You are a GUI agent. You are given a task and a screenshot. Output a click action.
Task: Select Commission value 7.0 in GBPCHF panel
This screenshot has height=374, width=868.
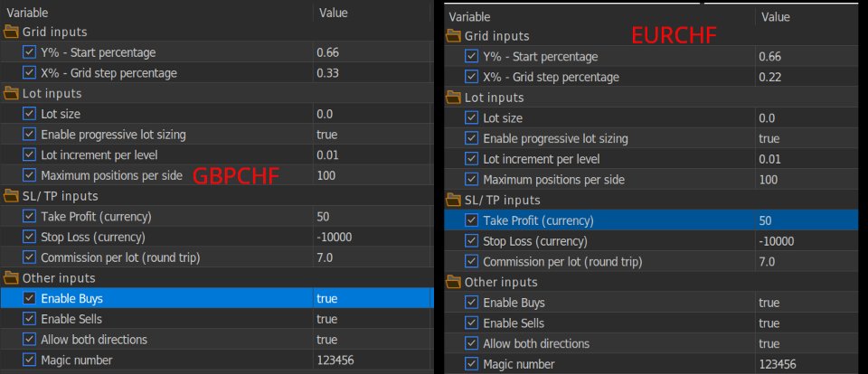[325, 257]
